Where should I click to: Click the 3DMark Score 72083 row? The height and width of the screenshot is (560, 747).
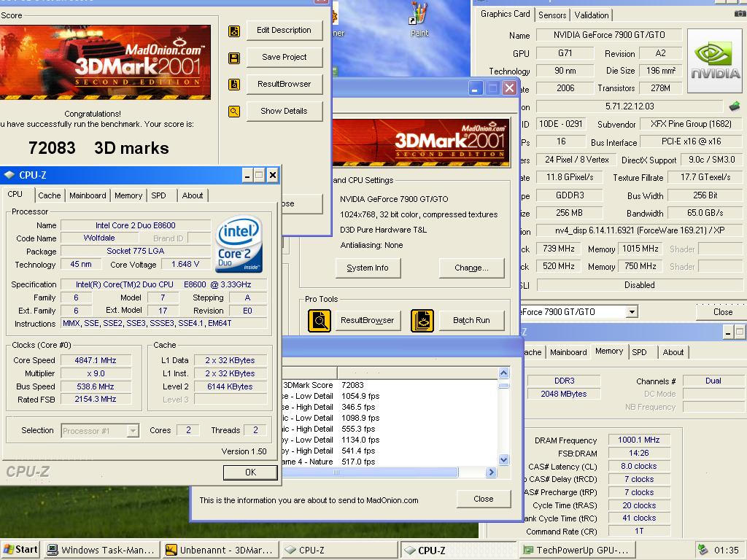click(390, 385)
